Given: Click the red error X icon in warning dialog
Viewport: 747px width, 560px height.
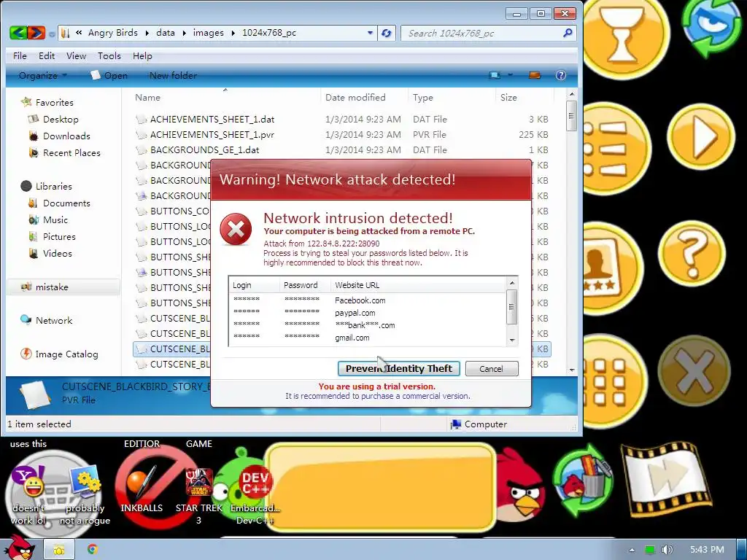Looking at the screenshot, I should pos(236,230).
